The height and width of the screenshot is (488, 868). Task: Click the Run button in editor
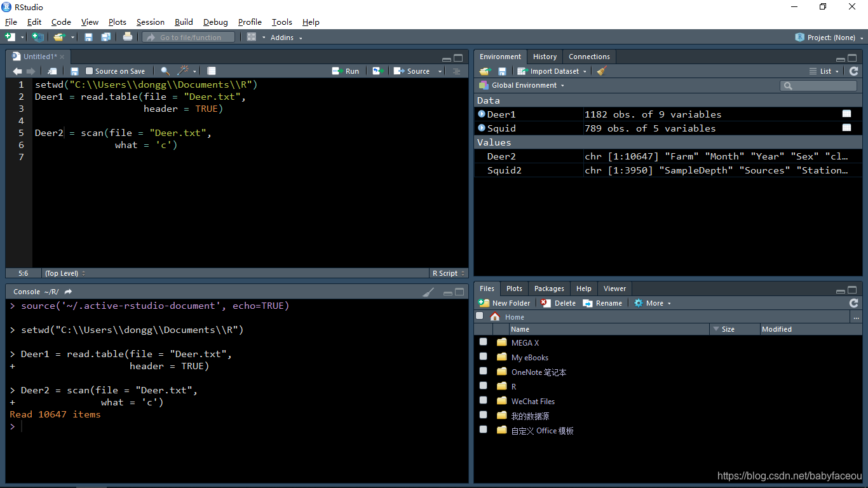tap(346, 71)
